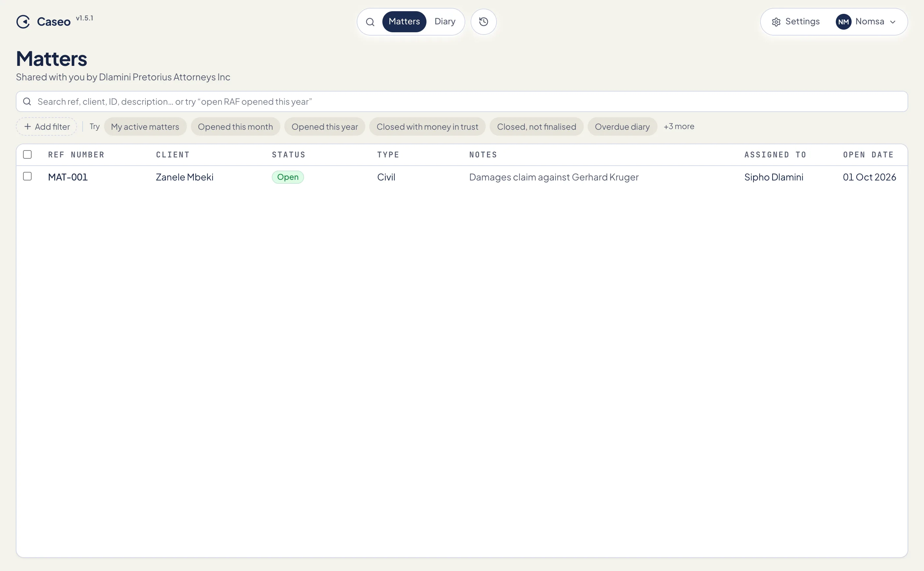Screen dimensions: 924x571
Task: Click the Caseo logo icon
Action: 23,22
